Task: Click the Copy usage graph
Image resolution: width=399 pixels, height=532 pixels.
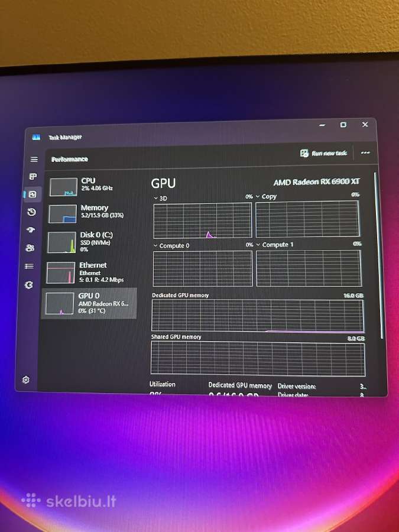Action: coord(307,219)
